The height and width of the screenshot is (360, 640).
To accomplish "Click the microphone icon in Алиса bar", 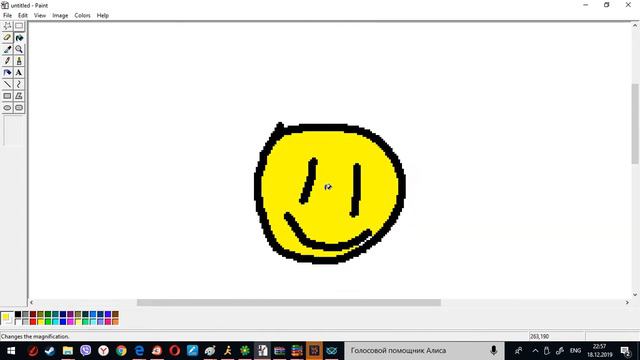I will click(x=493, y=351).
